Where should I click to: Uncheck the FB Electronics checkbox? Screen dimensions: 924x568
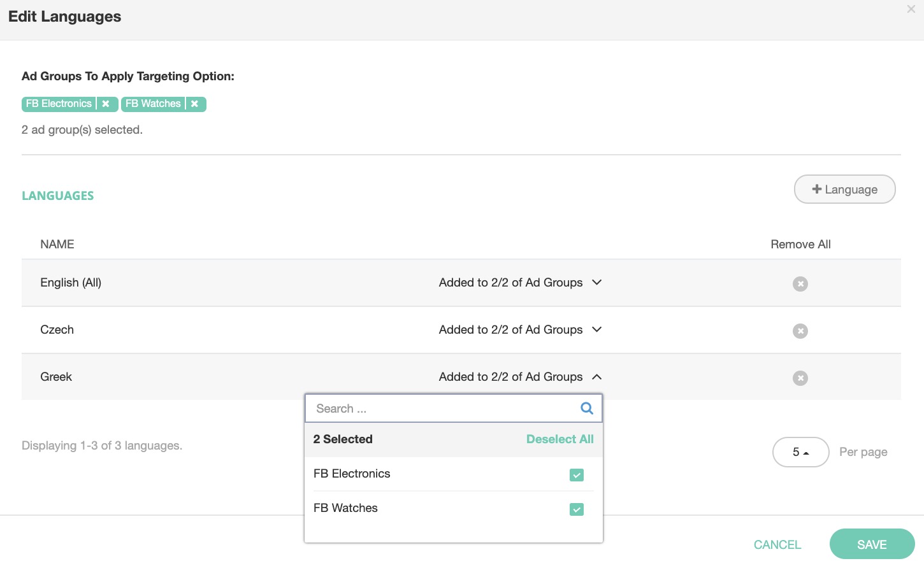(x=576, y=475)
